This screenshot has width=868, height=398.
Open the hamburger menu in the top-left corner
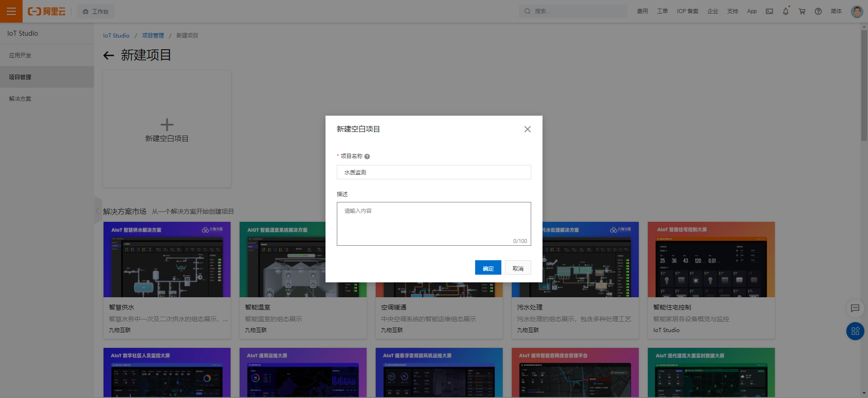11,11
